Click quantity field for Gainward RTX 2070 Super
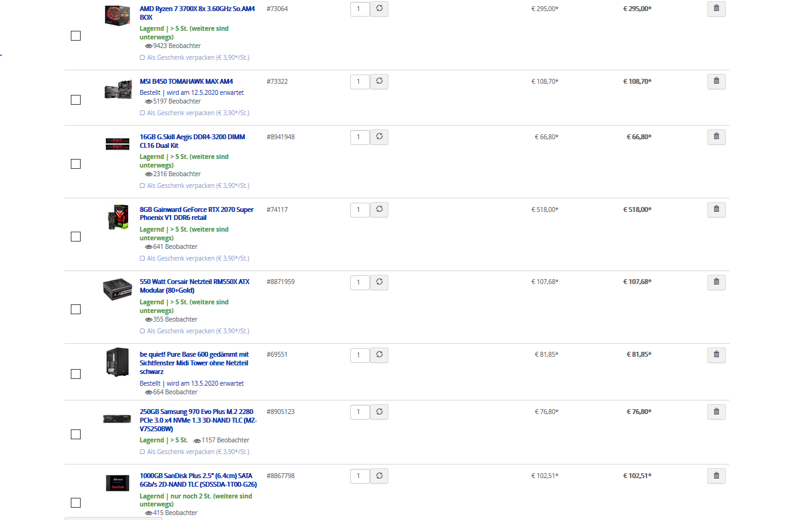 click(360, 209)
